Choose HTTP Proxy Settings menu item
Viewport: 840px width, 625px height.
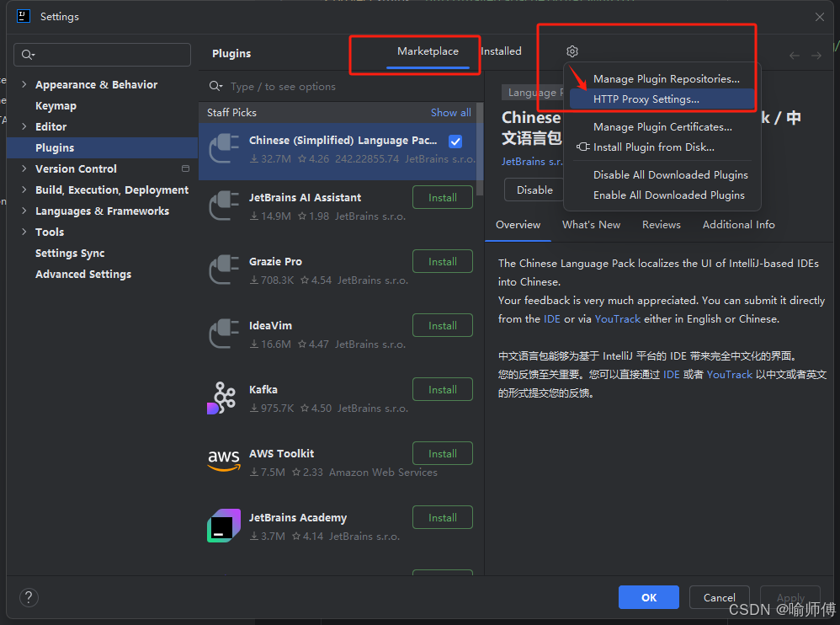point(662,99)
